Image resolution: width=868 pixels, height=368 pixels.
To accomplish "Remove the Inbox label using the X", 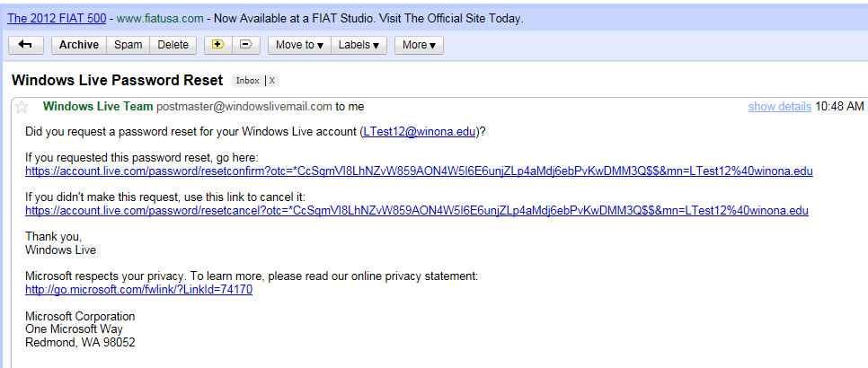I will (272, 81).
